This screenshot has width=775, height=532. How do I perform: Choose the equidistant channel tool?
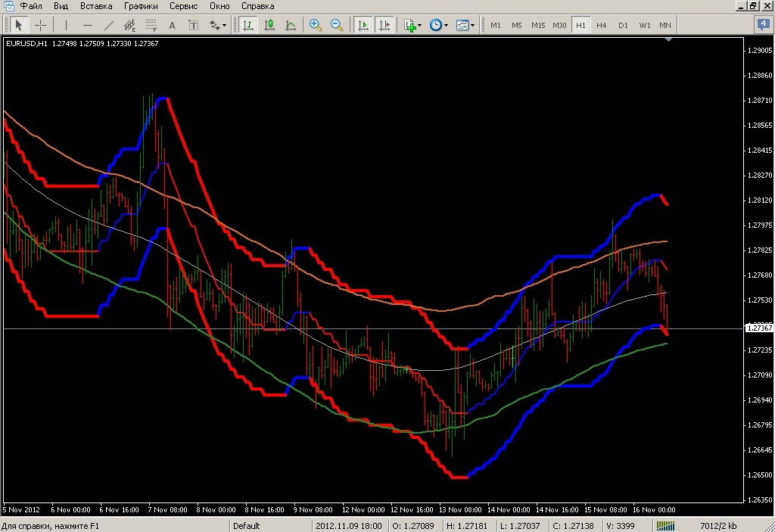tap(129, 25)
